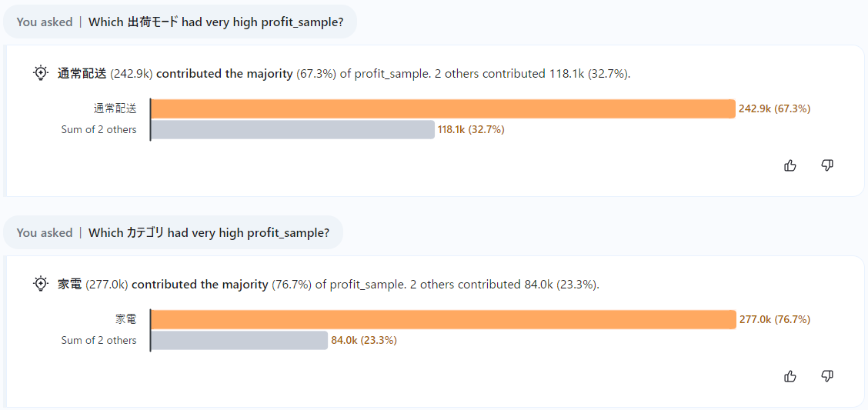Click the 84.0k (23.3%) data label
This screenshot has width=868, height=410.
pos(364,340)
